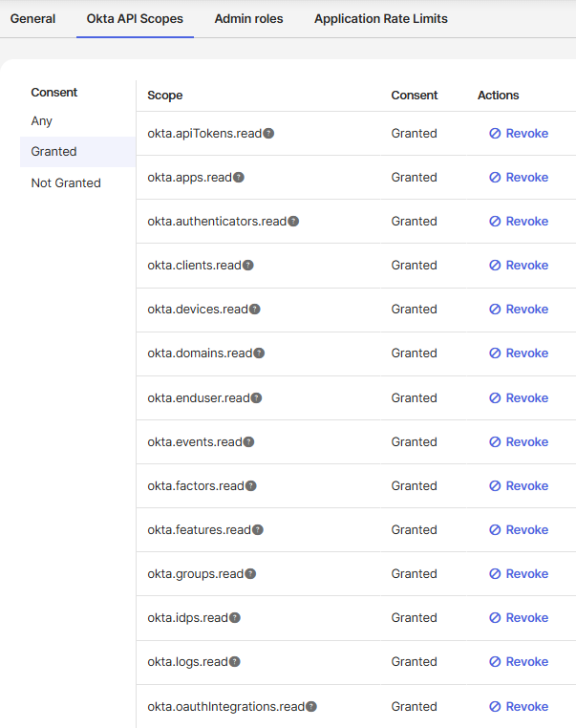576x728 pixels.
Task: Select the Granted consent filter
Action: point(54,152)
